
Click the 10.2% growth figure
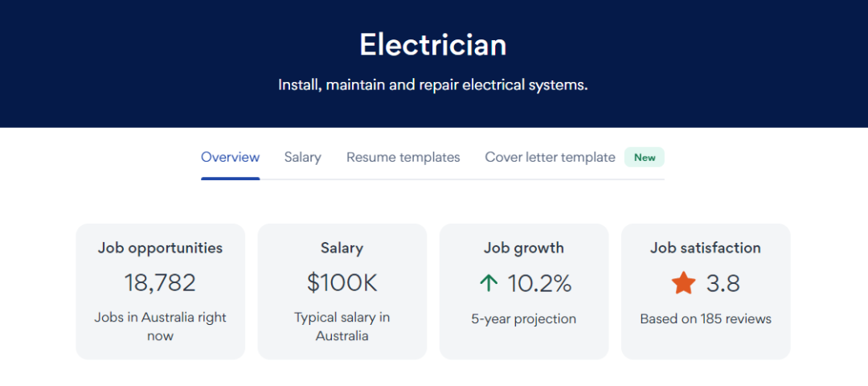coord(539,283)
